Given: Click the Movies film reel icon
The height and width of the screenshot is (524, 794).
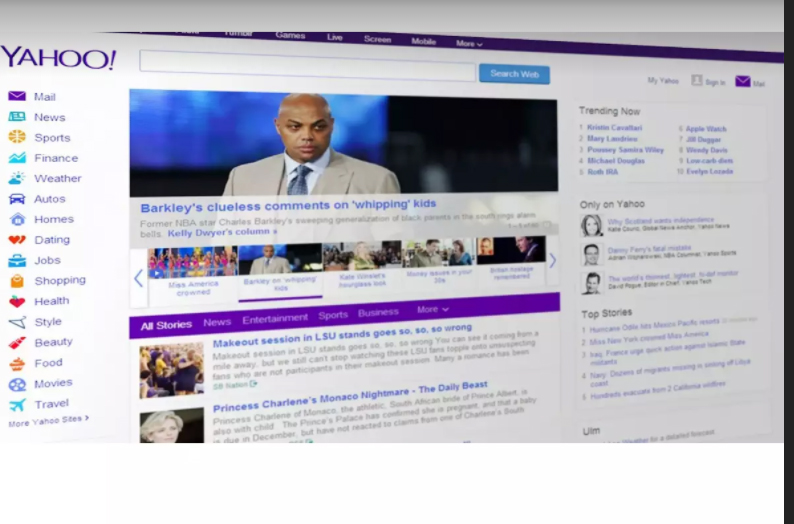Looking at the screenshot, I should pyautogui.click(x=17, y=384).
